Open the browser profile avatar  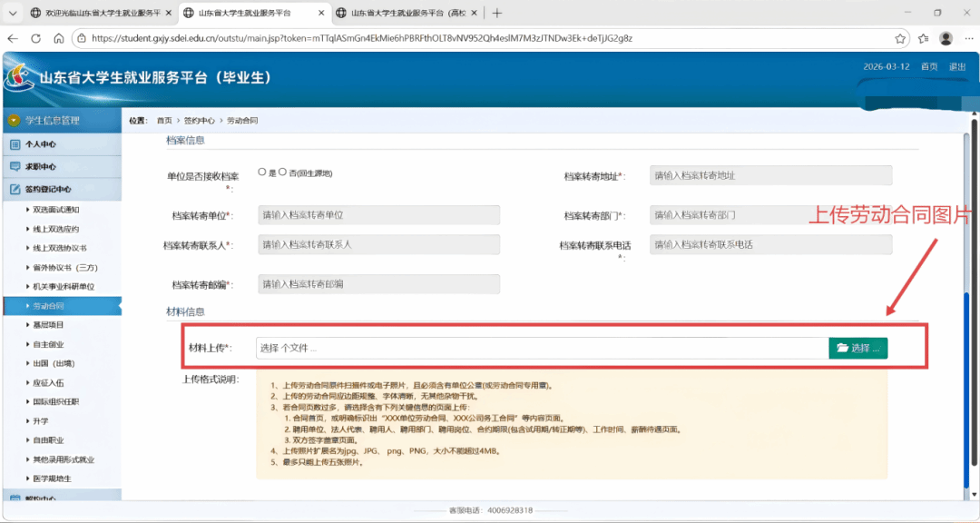pos(946,38)
